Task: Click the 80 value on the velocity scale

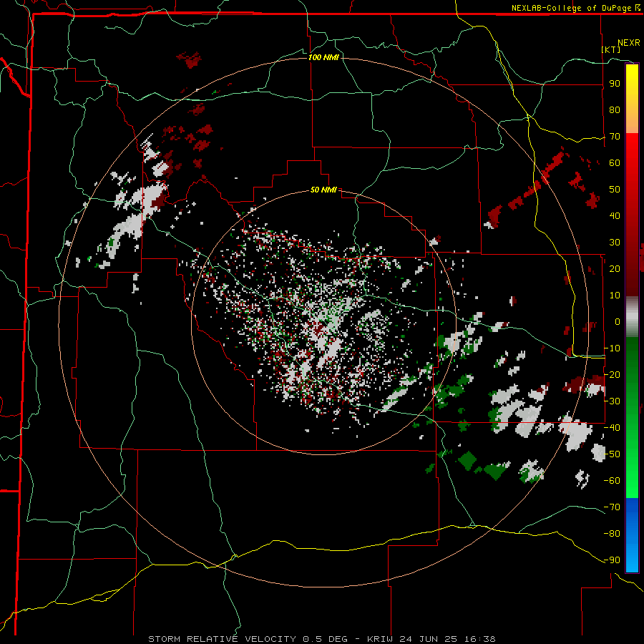Action: tap(615, 109)
